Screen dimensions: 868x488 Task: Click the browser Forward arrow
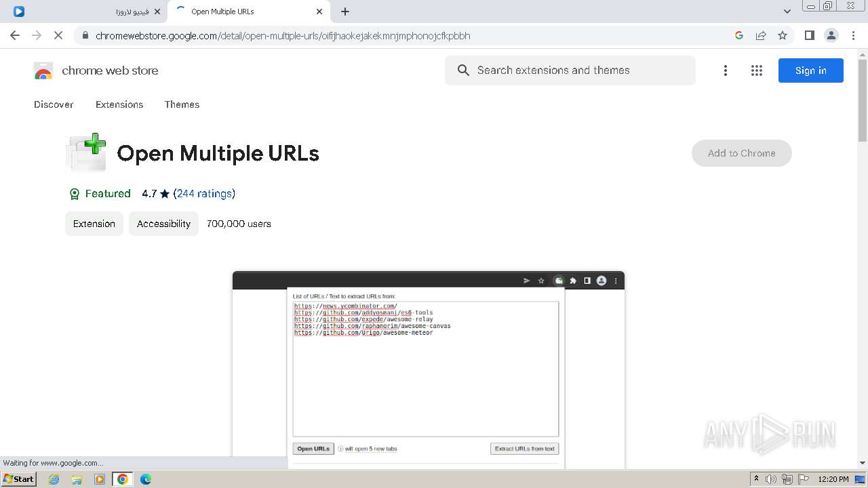pyautogui.click(x=37, y=35)
